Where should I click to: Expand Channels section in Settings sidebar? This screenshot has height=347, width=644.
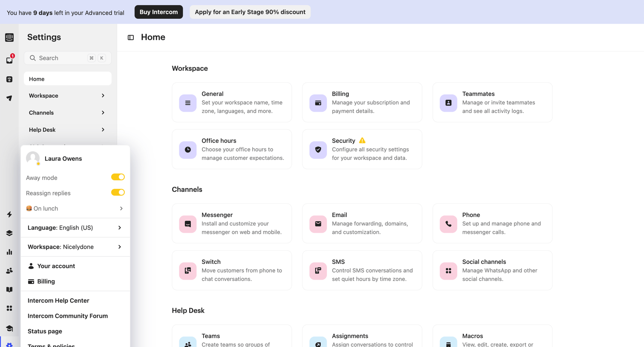pyautogui.click(x=68, y=113)
